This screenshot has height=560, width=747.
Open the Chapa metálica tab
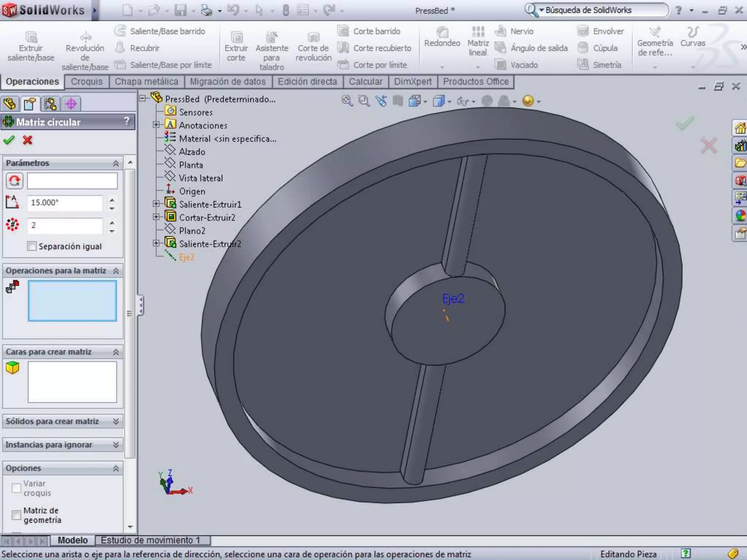146,81
